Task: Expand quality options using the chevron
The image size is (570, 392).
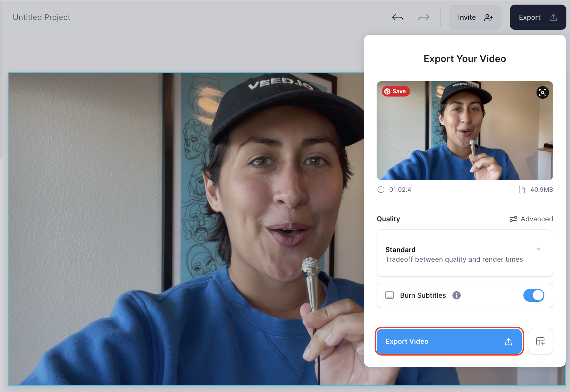Action: click(x=538, y=249)
